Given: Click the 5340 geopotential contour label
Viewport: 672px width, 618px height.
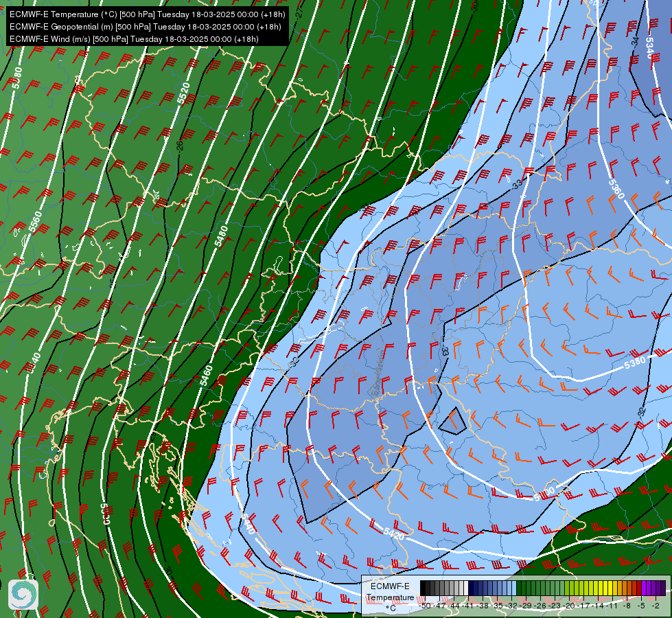Looking at the screenshot, I should [x=649, y=48].
